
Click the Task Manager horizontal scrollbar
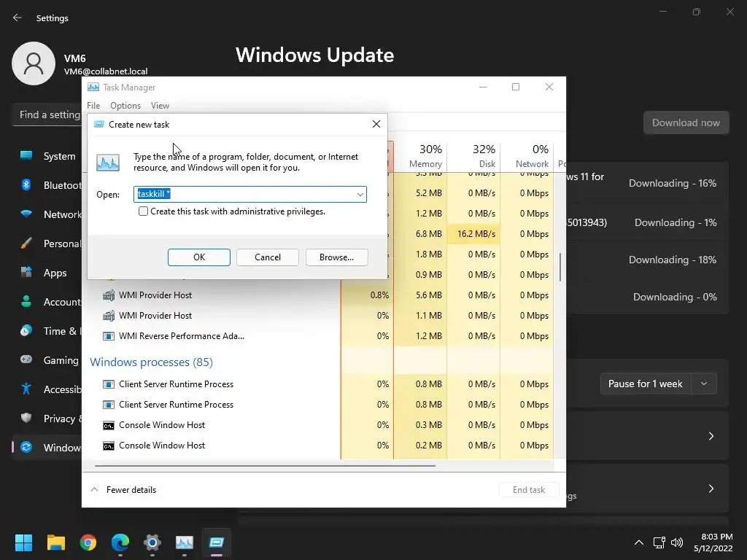(265, 466)
